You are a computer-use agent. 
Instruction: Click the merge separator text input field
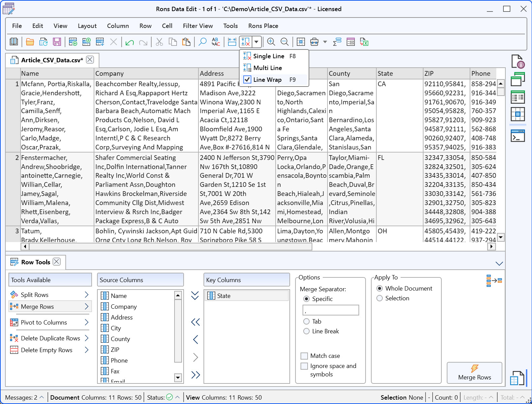pyautogui.click(x=331, y=310)
